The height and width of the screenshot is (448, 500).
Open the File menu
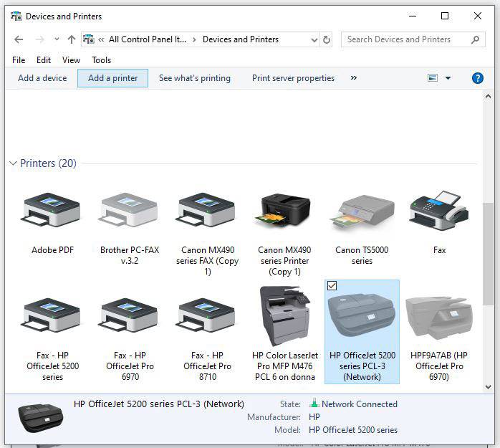tap(19, 60)
